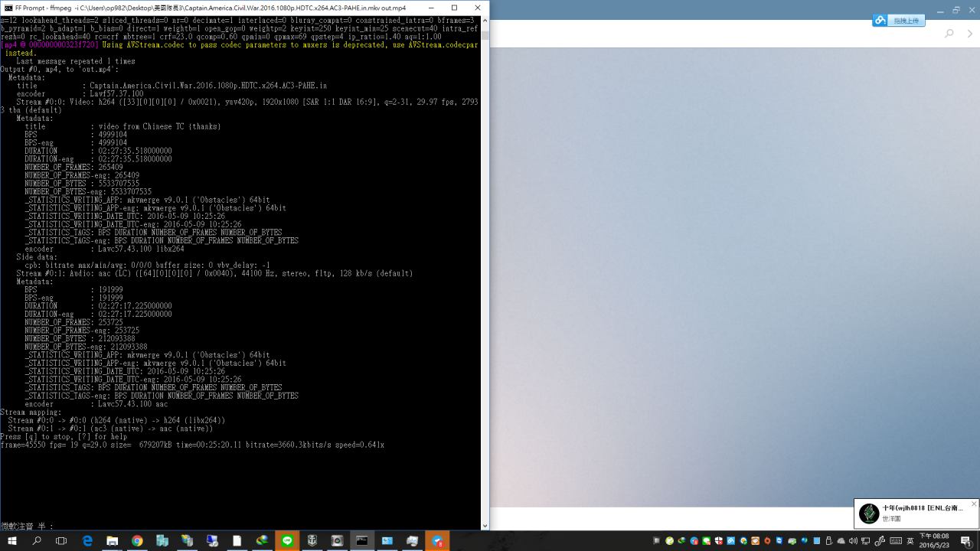Open the taskbar clock and date
980x551 pixels.
(934, 540)
